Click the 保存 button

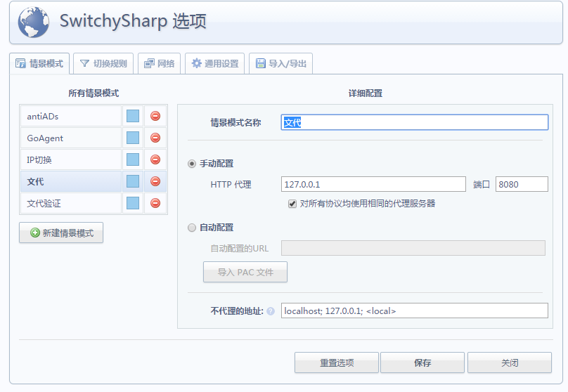pyautogui.click(x=422, y=362)
